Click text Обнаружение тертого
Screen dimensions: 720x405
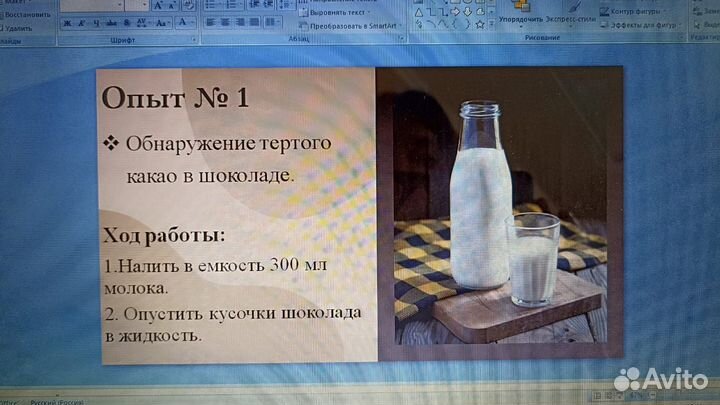228,143
